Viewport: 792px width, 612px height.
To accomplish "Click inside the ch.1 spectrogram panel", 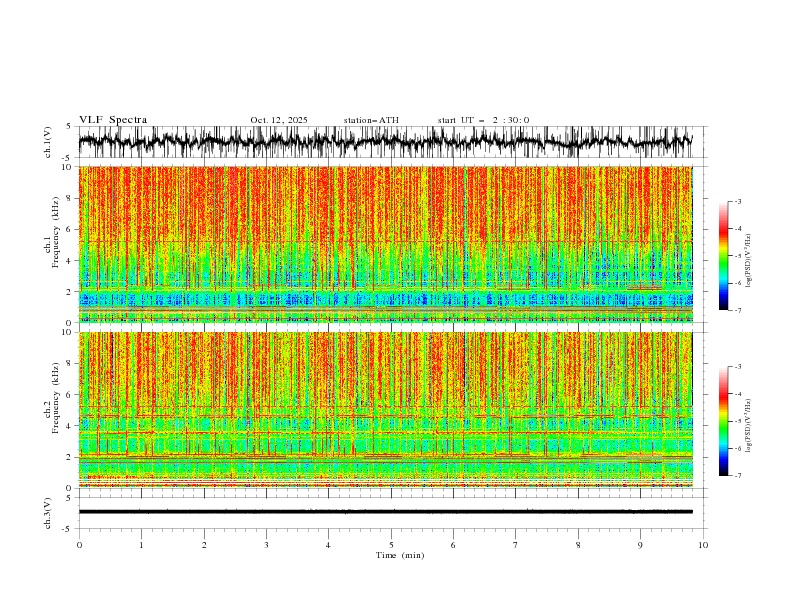I will pyautogui.click(x=385, y=244).
